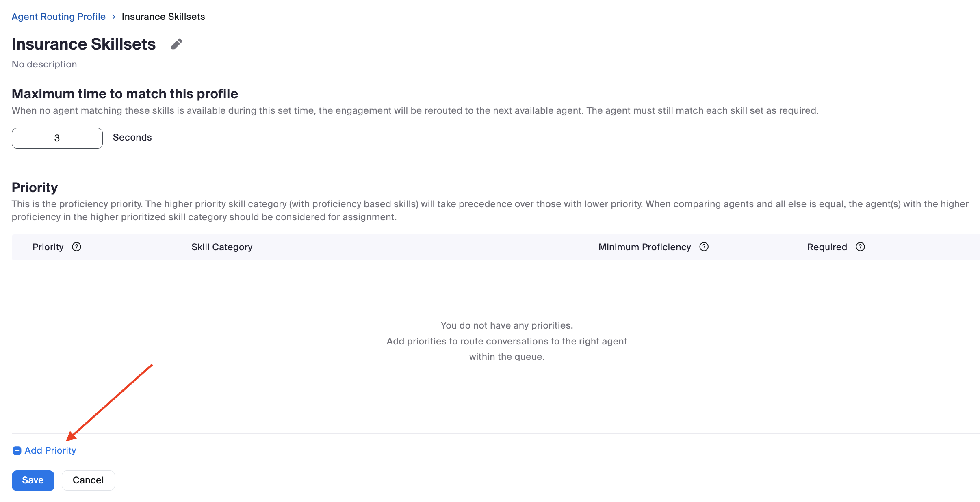Screen dimensions: 980x502
Task: Click the Insurance Skillsets page title
Action: point(84,44)
